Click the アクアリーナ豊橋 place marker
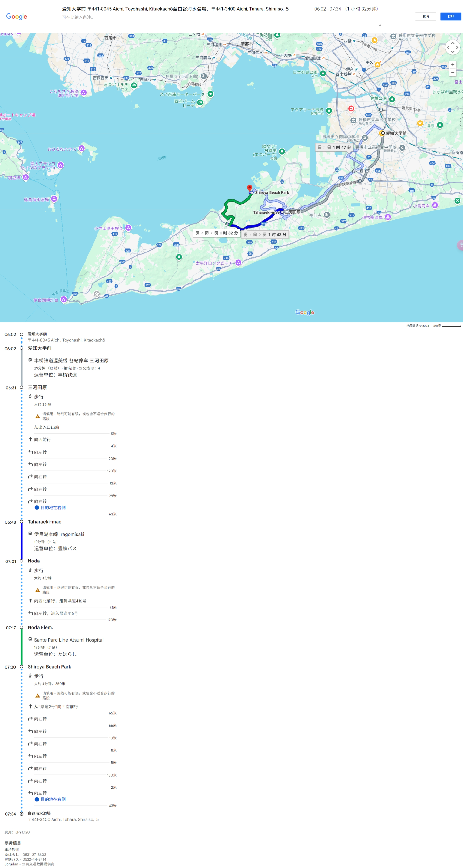 coord(329,111)
